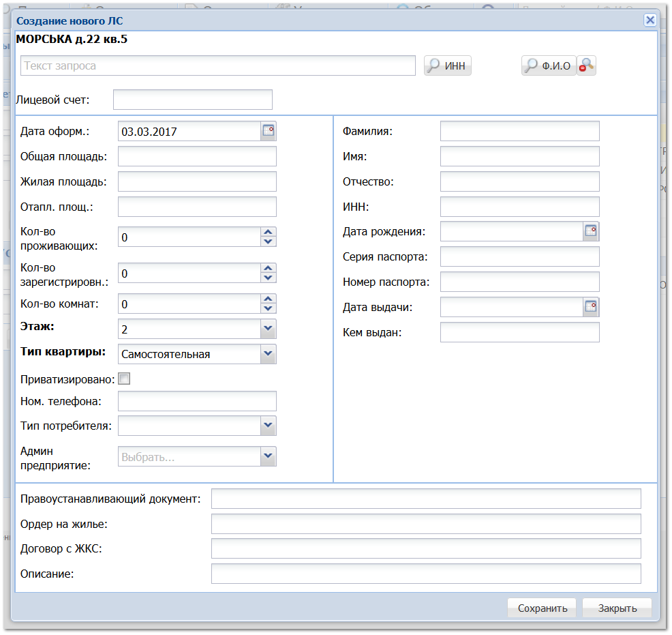Expand the Админ предприятие dropdown
The height and width of the screenshot is (635, 672).
click(x=269, y=456)
